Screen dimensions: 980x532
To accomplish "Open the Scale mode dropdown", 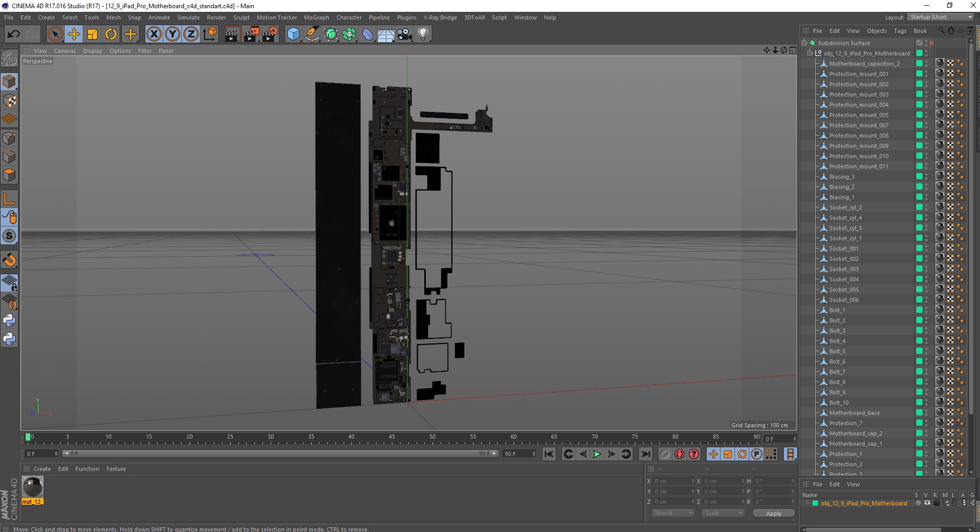I will click(x=723, y=513).
